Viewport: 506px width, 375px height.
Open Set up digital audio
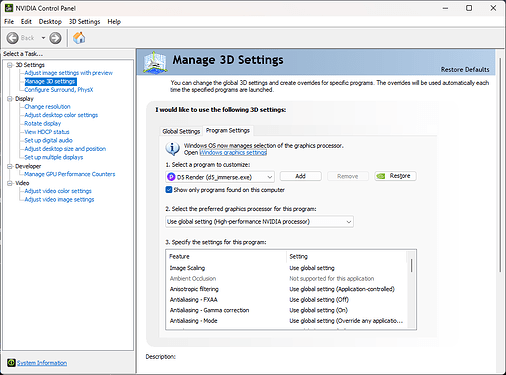tap(48, 140)
